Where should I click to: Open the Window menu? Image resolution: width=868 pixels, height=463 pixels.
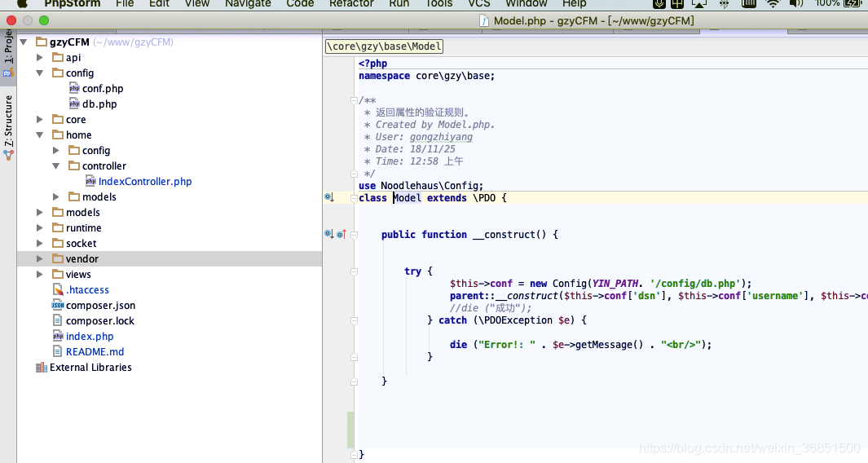pos(526,3)
